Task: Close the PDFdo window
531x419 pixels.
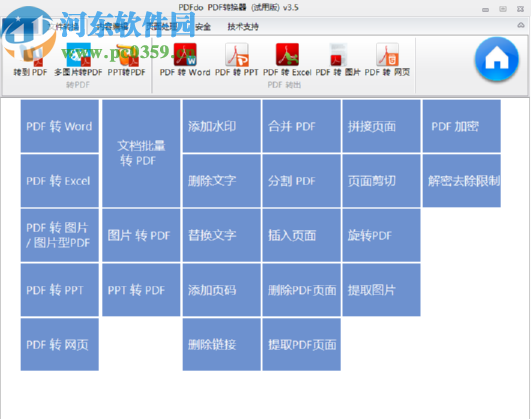Action: pos(521,9)
